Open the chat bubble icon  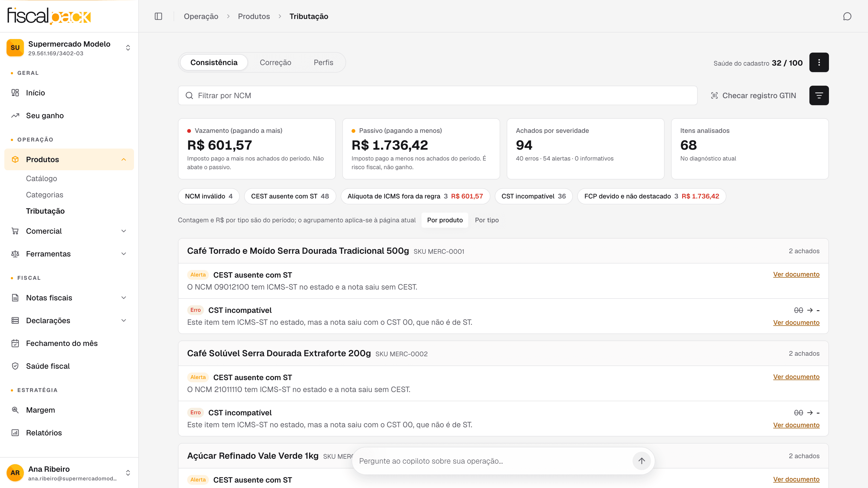pos(847,16)
